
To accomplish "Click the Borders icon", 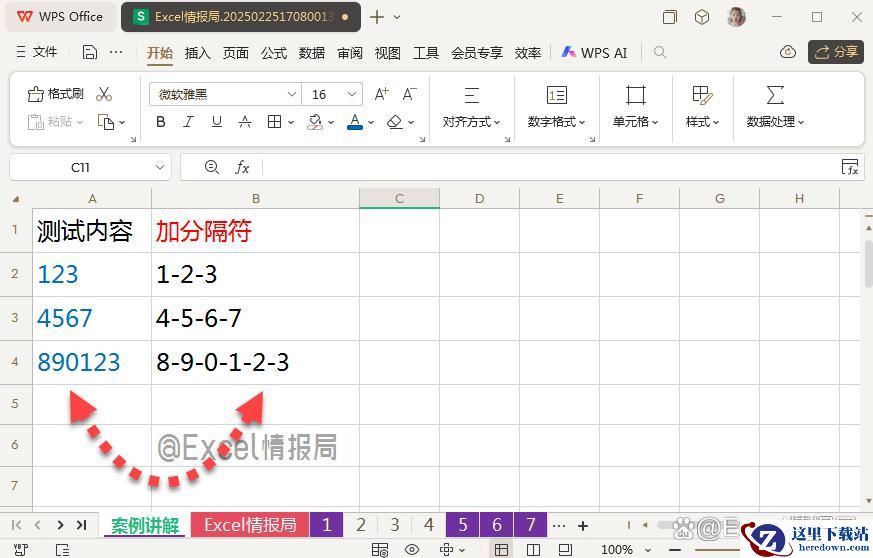I will point(274,121).
